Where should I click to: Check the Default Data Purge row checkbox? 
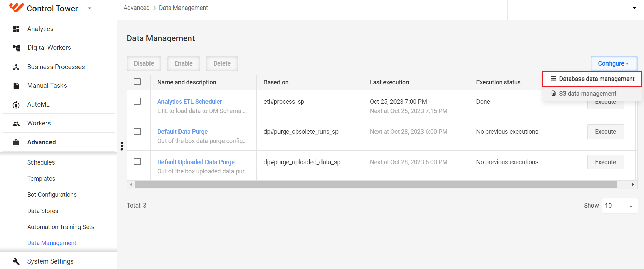coord(138,131)
